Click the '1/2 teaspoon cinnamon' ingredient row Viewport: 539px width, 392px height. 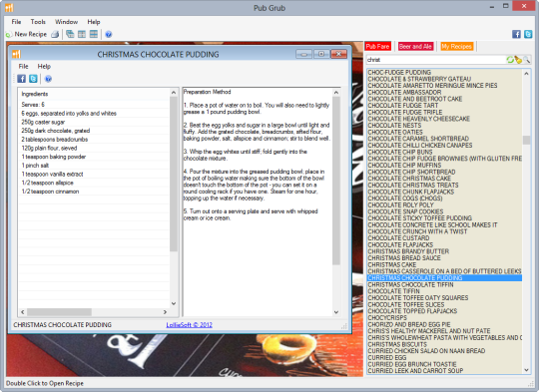[x=94, y=192]
